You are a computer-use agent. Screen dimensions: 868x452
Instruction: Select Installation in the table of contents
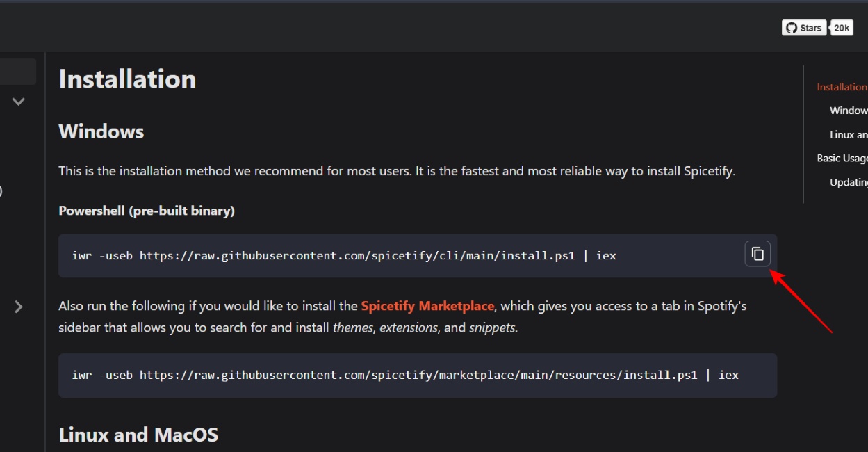(842, 86)
